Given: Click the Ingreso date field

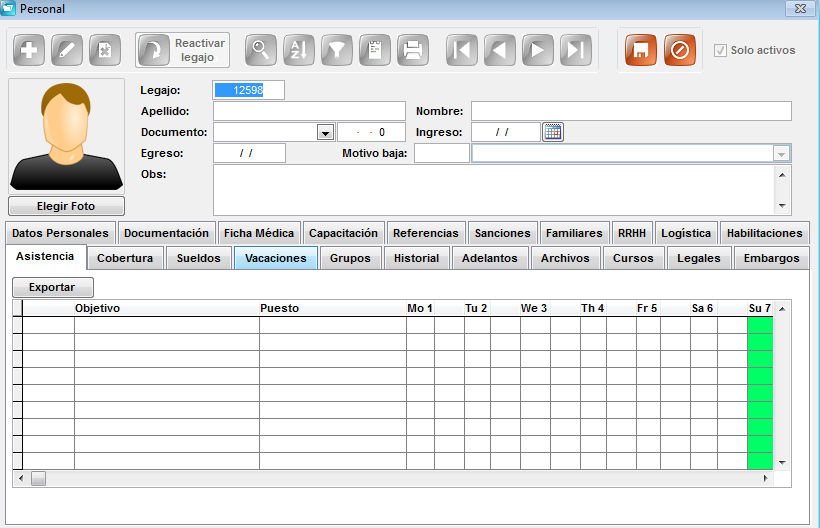Looking at the screenshot, I should (x=506, y=132).
